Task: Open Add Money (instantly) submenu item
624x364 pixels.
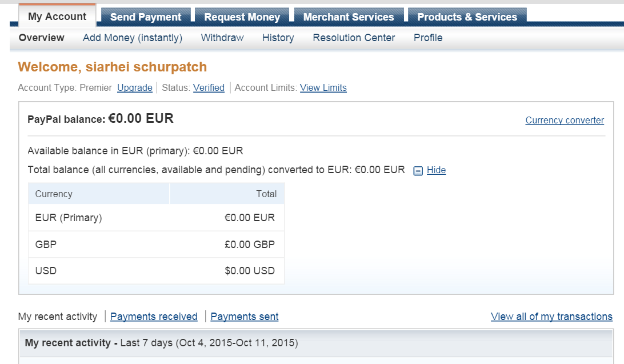Action: pos(133,38)
